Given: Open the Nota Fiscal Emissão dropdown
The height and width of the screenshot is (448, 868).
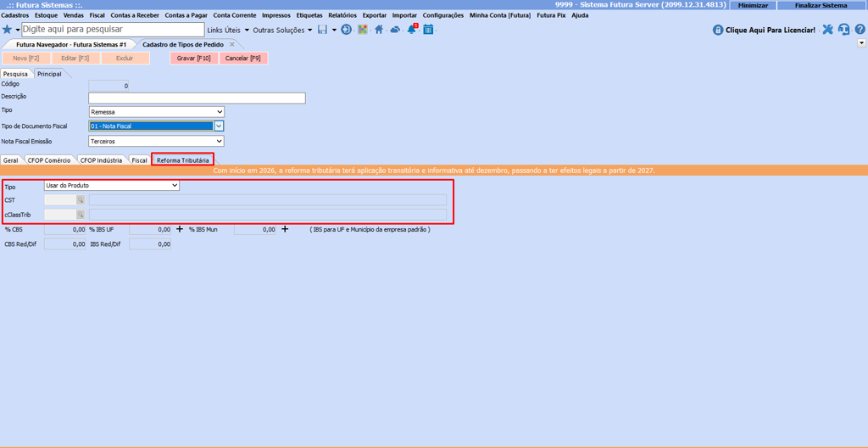Looking at the screenshot, I should pyautogui.click(x=219, y=142).
